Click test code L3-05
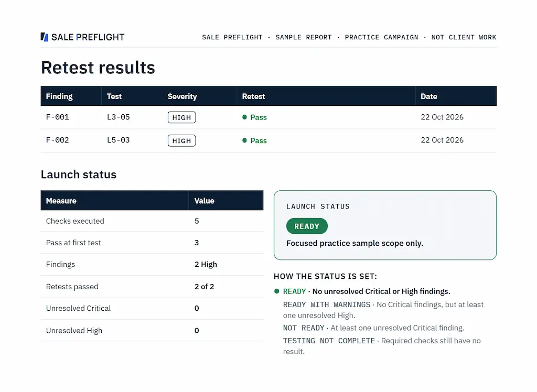537x392 pixels. (x=119, y=117)
